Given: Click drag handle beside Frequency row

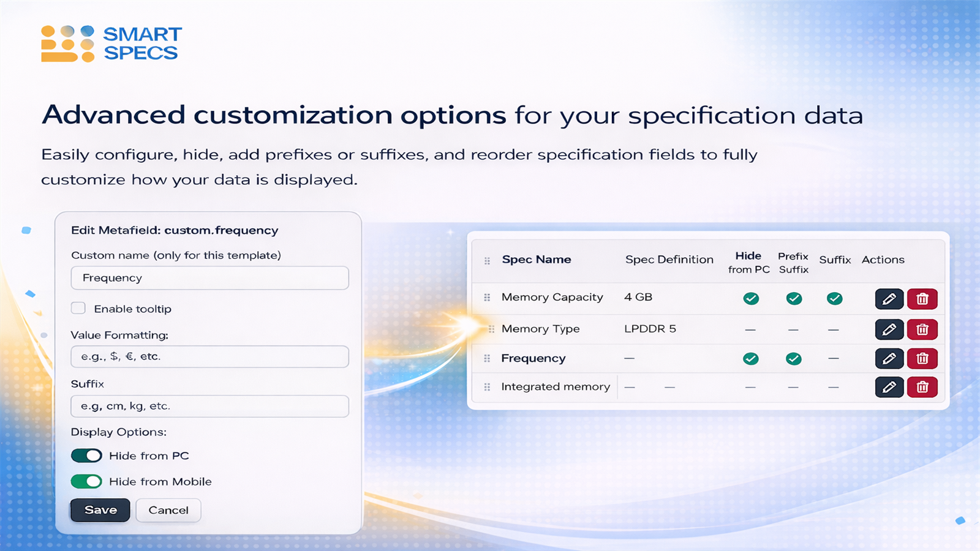Looking at the screenshot, I should (487, 359).
